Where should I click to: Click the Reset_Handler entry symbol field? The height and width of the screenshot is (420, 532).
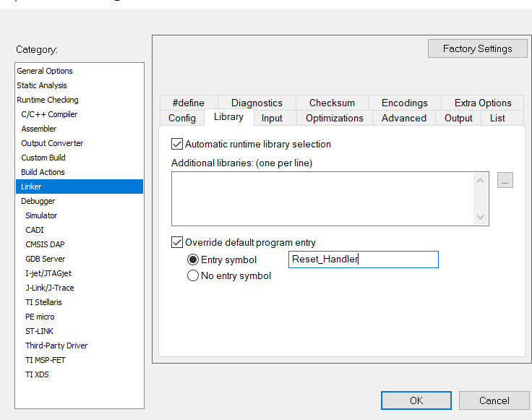[x=363, y=260]
